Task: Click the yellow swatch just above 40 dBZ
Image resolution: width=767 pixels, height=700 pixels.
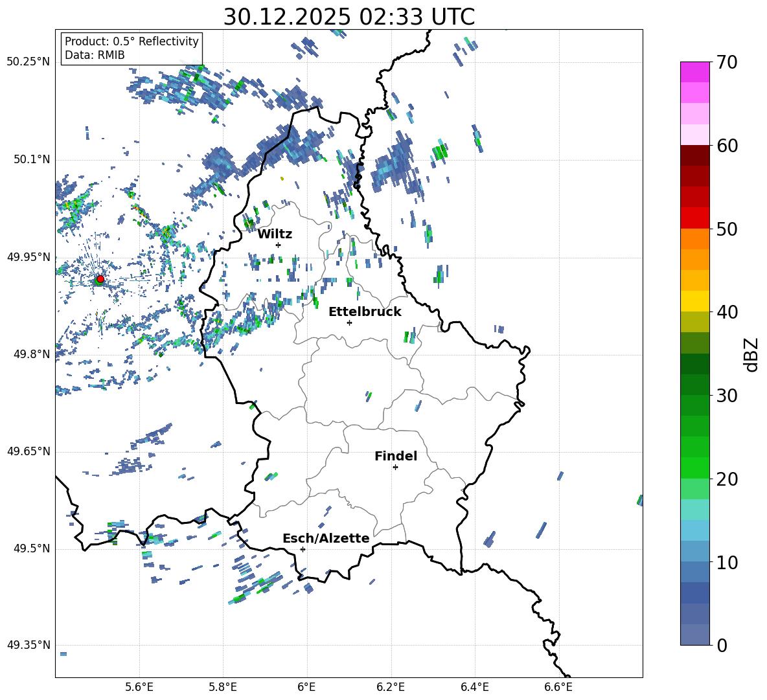Action: tap(694, 301)
